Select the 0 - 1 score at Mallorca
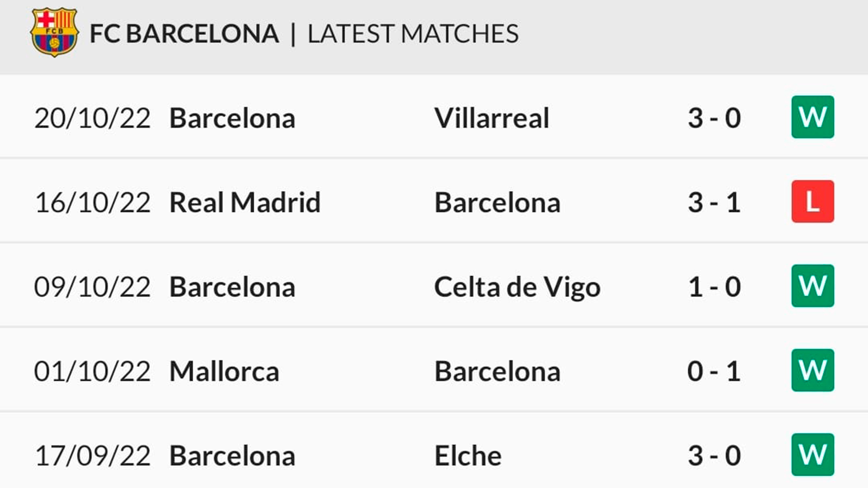 click(714, 371)
